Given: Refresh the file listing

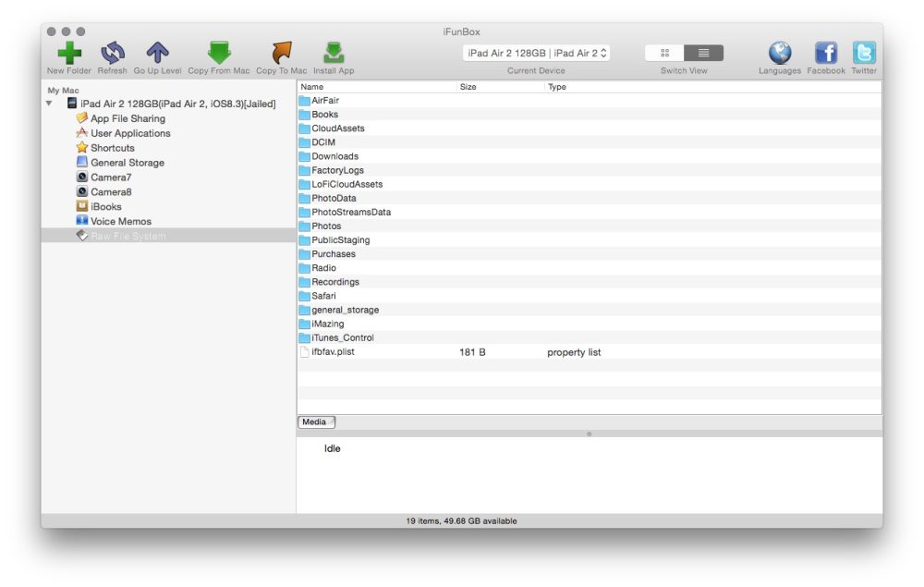Looking at the screenshot, I should pyautogui.click(x=112, y=53).
